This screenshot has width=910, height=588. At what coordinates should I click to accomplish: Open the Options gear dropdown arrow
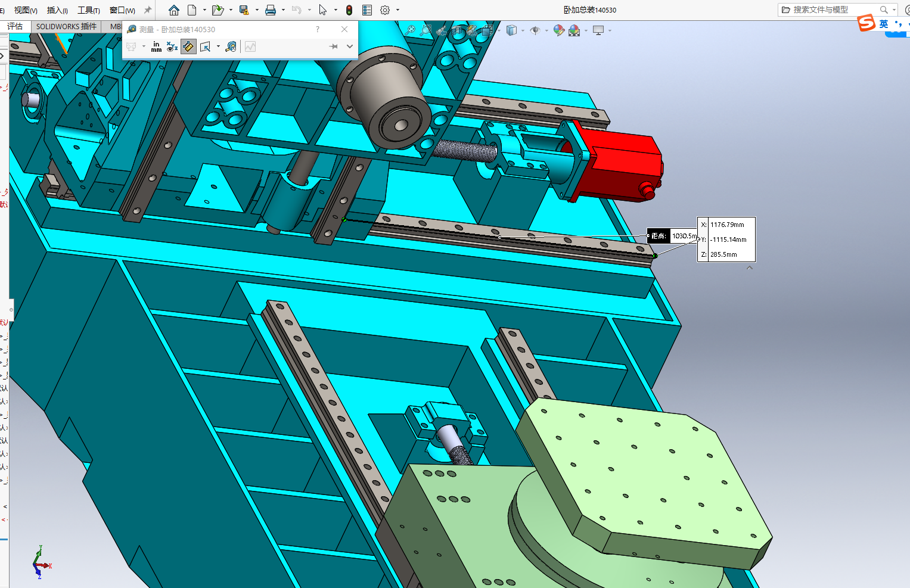(397, 10)
